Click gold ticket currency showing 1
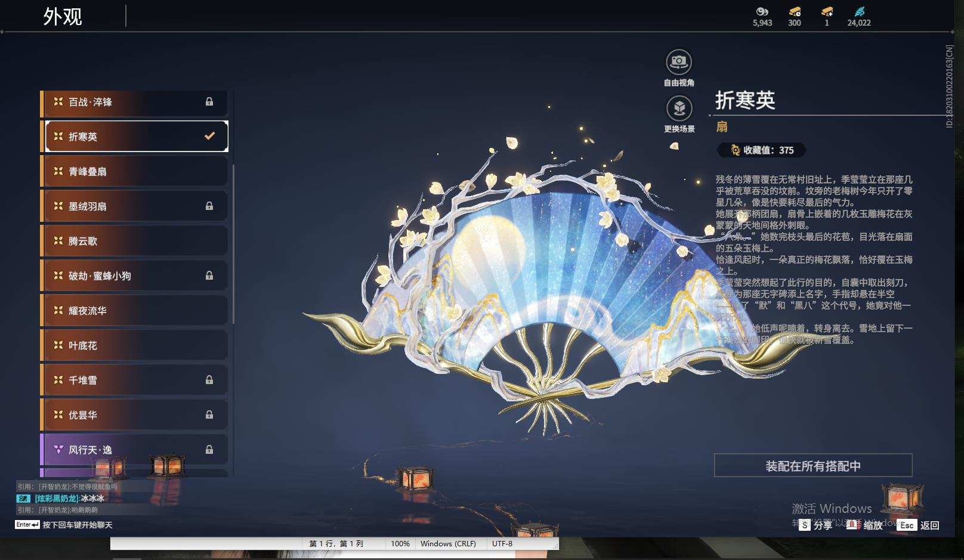 coord(827,17)
